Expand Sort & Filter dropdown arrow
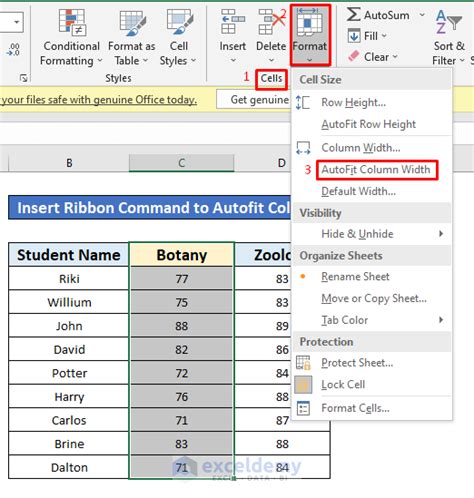This screenshot has width=474, height=498. [x=462, y=61]
